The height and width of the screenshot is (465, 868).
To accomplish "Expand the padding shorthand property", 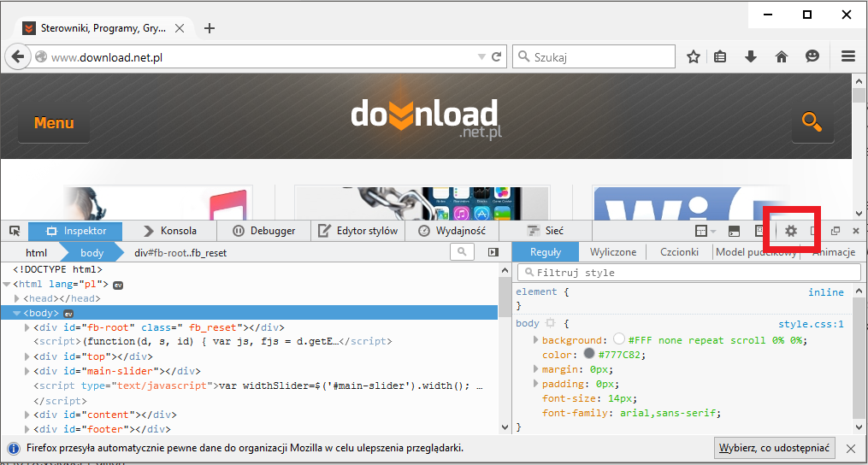I will click(535, 383).
